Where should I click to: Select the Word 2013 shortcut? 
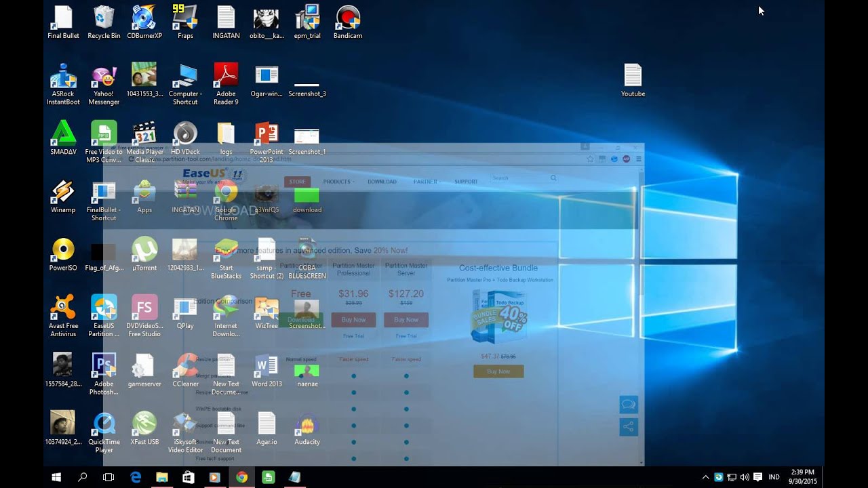coord(267,370)
